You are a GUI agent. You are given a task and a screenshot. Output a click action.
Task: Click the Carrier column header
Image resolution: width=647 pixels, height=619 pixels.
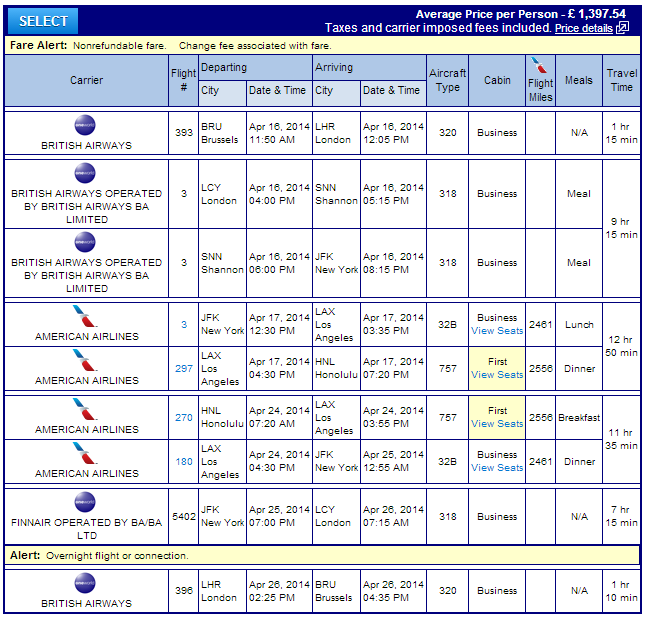point(87,80)
